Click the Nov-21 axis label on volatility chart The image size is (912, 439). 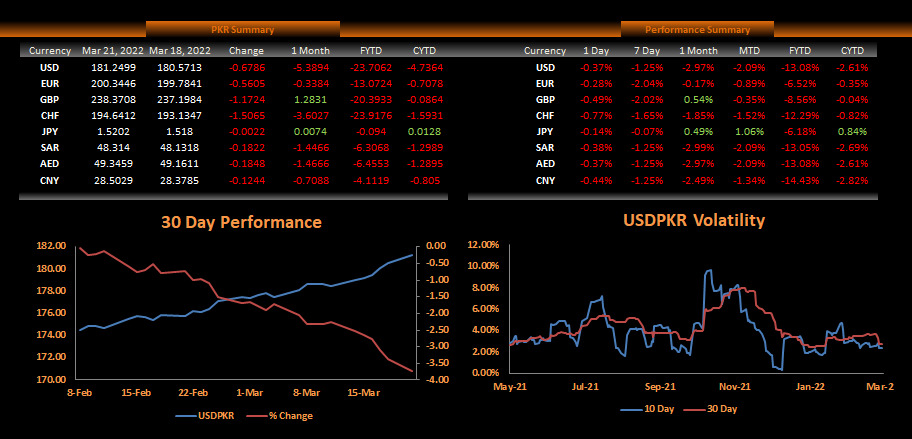(x=736, y=385)
